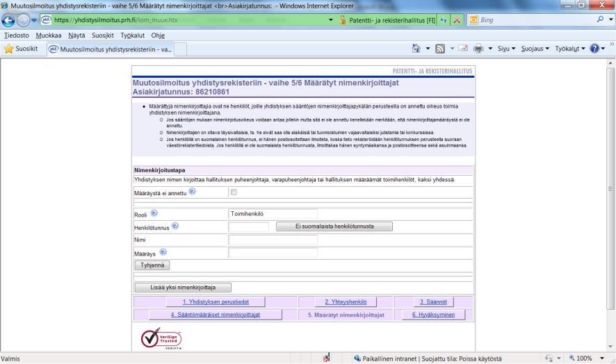Expand the Print dropdown arrow
Image resolution: width=616 pixels, height=364 pixels.
click(490, 49)
